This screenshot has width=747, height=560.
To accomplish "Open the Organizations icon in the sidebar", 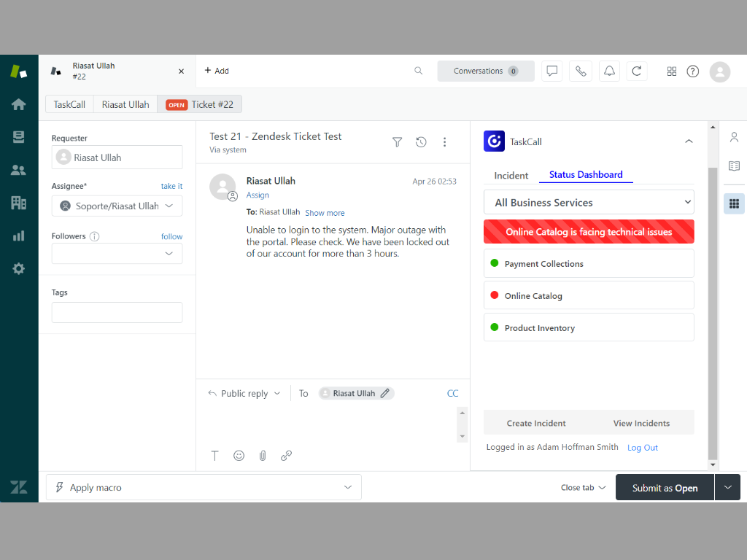I will (x=18, y=203).
